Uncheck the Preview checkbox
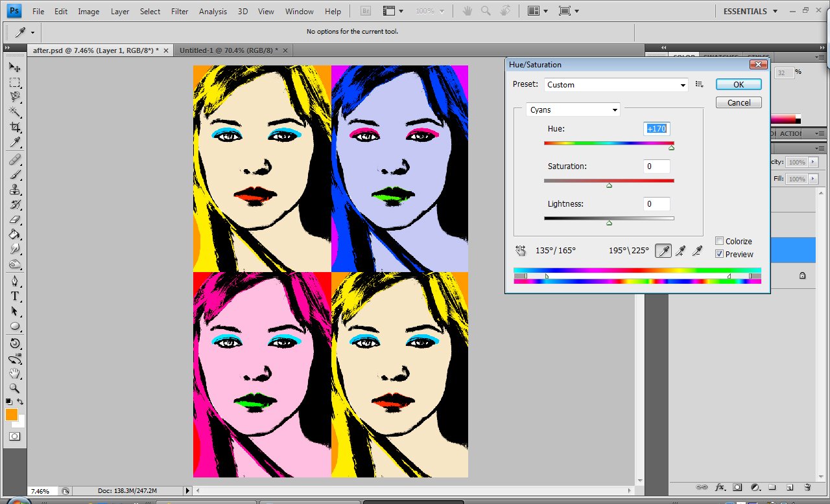830x504 pixels. (719, 254)
